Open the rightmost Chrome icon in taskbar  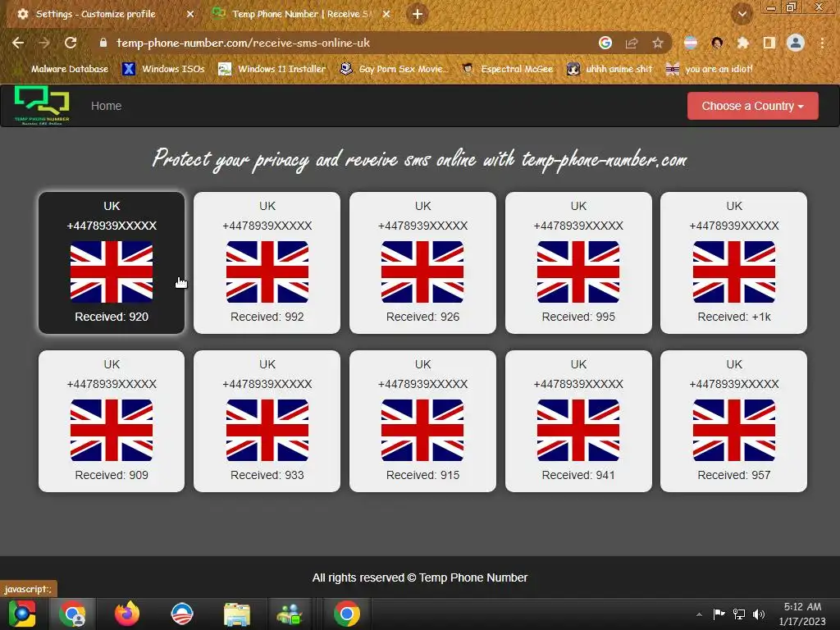click(347, 614)
